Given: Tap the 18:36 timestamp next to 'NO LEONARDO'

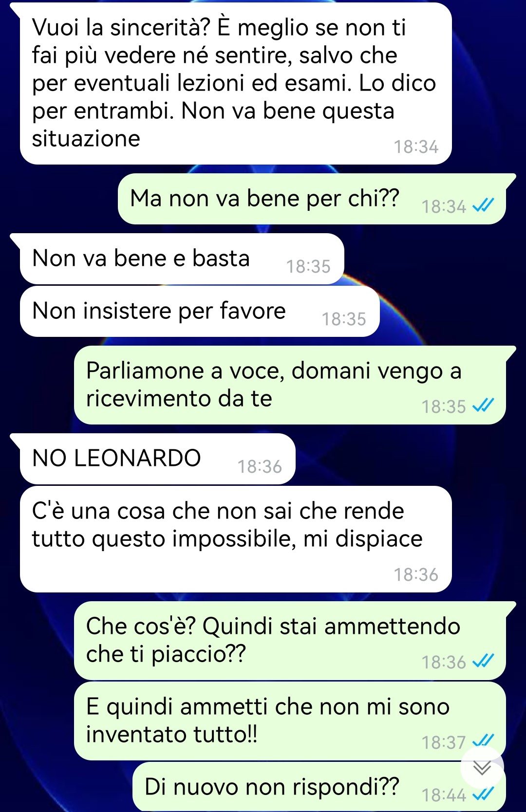Looking at the screenshot, I should tap(260, 466).
